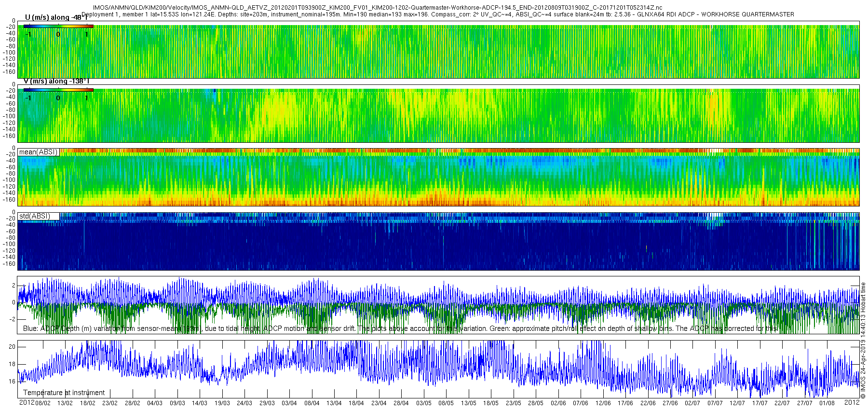Click the '22/07' date tick label
The image size is (868, 410).
[x=782, y=403]
